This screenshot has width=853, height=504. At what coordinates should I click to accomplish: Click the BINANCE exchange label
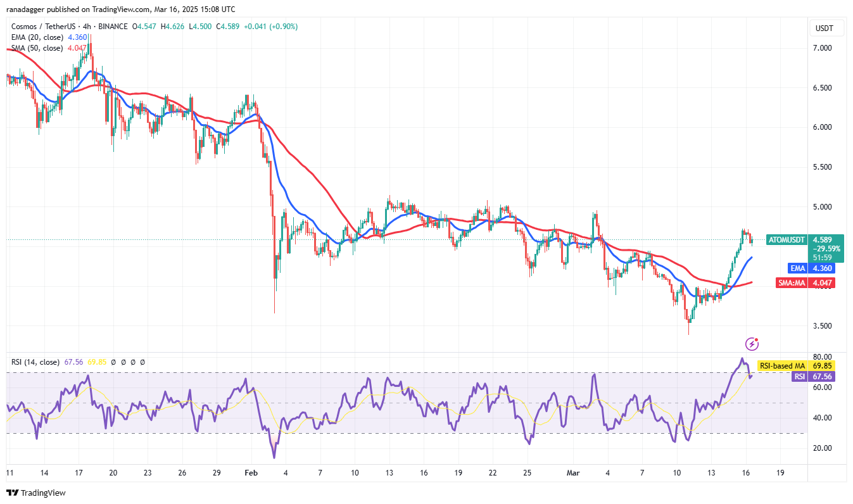[x=116, y=27]
